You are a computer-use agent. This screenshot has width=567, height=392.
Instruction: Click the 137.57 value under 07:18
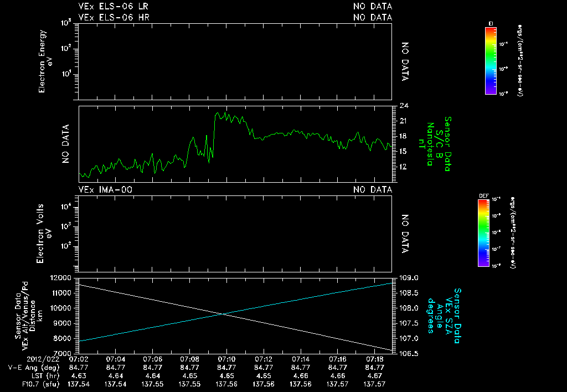(x=375, y=384)
